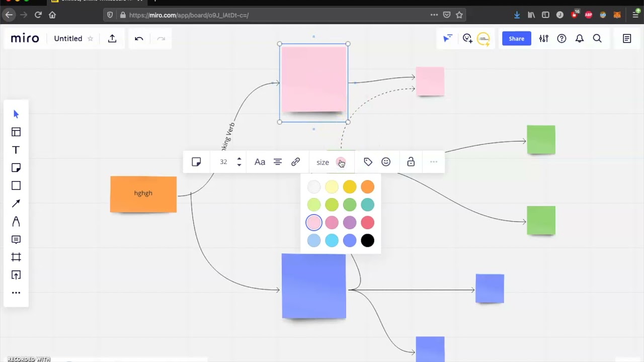The image size is (644, 362).
Task: Search the board with magnifier icon
Action: point(597,39)
